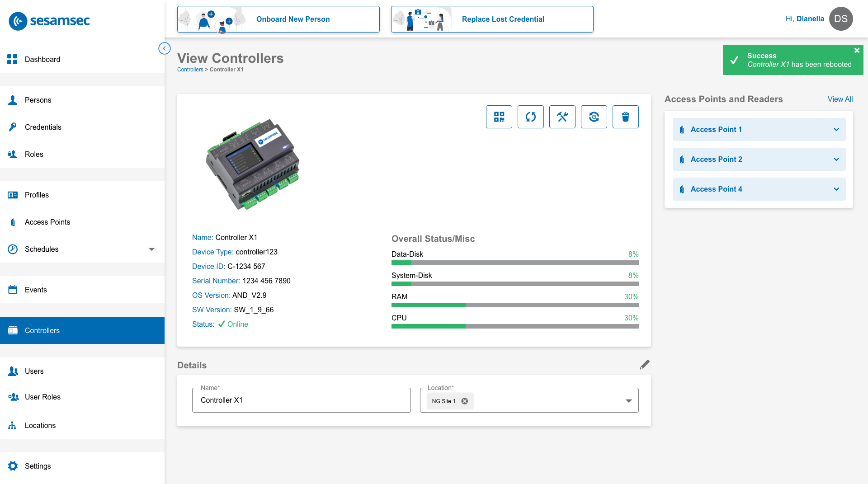Open the Location dropdown arrow
This screenshot has height=484, width=868.
tap(628, 401)
